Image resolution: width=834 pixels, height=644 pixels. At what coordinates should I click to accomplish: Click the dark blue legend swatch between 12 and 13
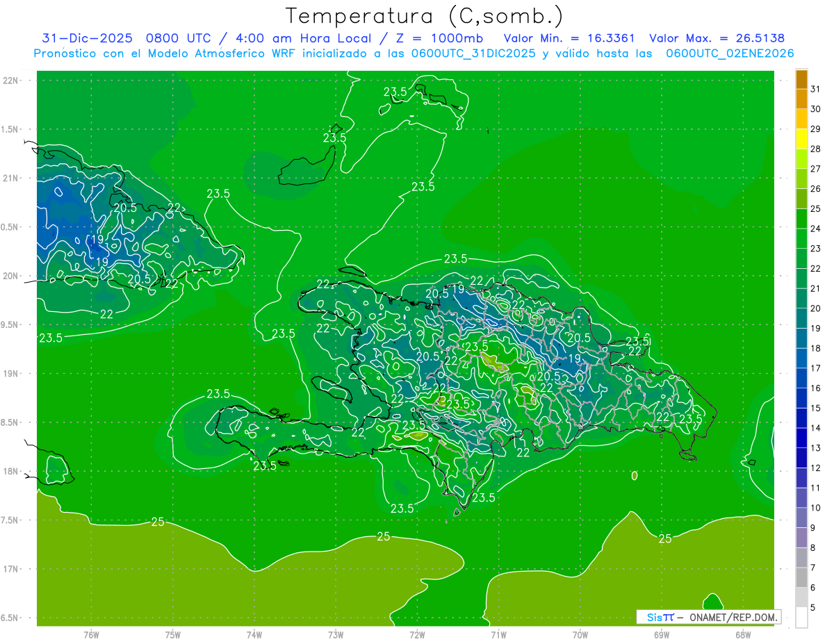click(801, 458)
